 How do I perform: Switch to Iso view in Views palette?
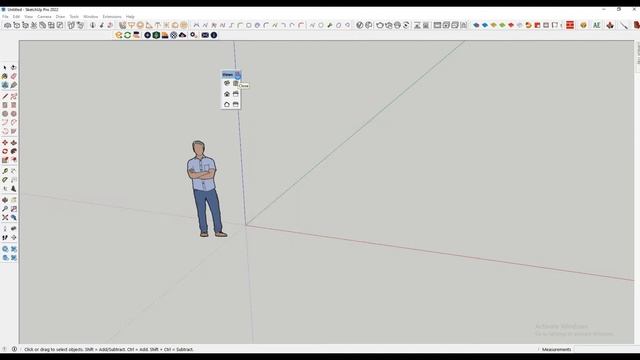pos(227,83)
